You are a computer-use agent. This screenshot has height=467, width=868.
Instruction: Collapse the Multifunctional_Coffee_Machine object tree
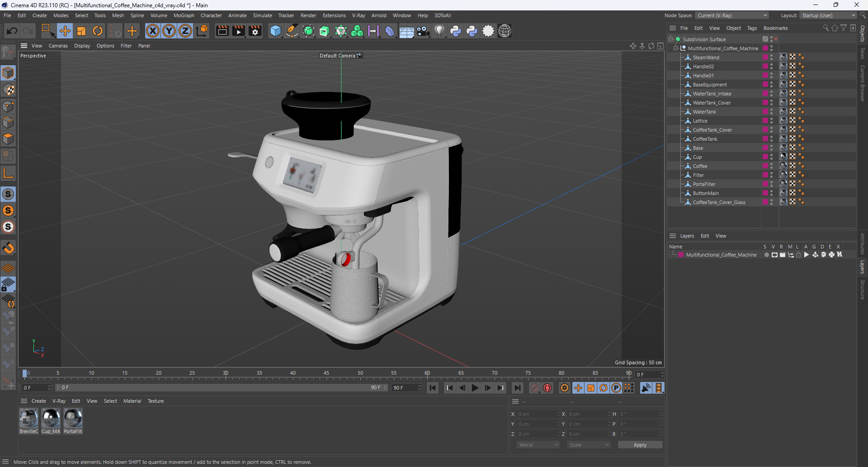coord(676,48)
